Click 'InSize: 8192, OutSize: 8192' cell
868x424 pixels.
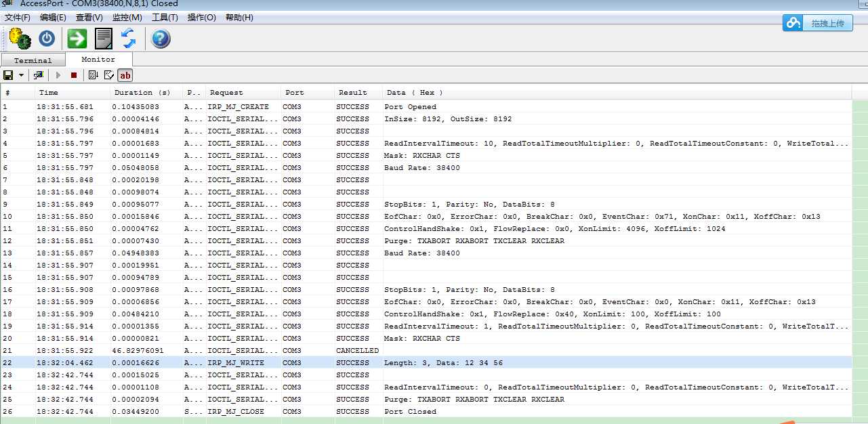(x=448, y=119)
